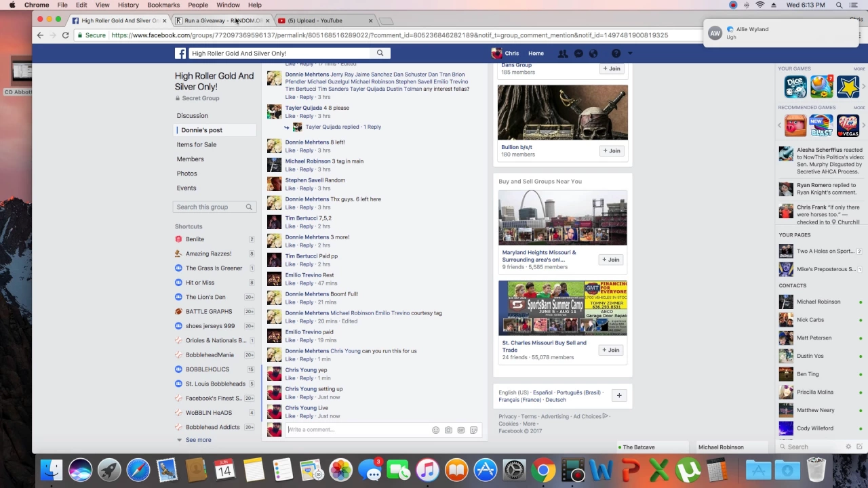This screenshot has height=488, width=868.
Task: Click the pirate treasure group thumbnail
Action: (563, 113)
